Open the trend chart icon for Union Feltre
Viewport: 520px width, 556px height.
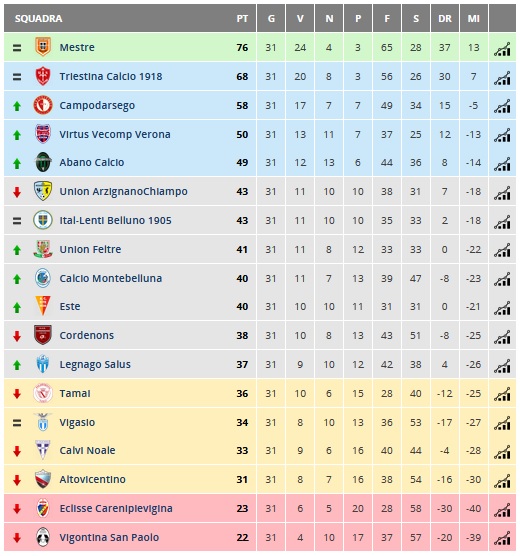click(502, 250)
